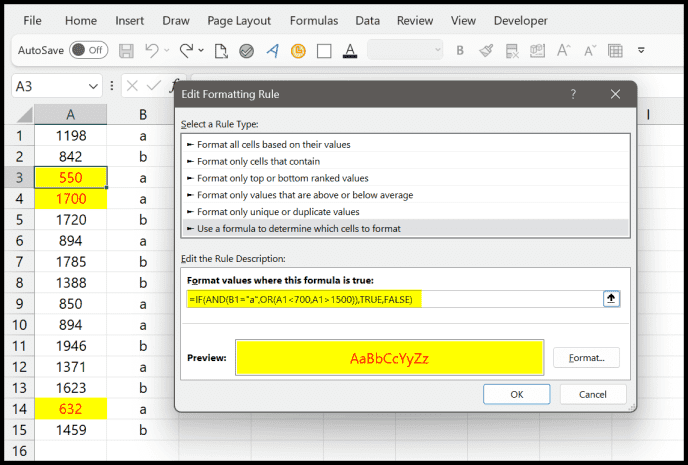
Task: Open Customize Quick Access Toolbar dropdown
Action: tap(641, 50)
